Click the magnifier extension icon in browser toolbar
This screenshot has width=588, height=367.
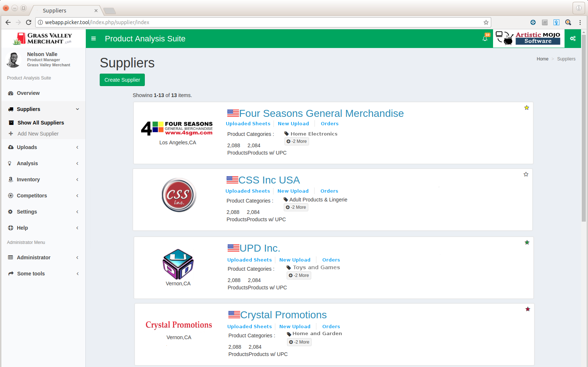[x=568, y=22]
